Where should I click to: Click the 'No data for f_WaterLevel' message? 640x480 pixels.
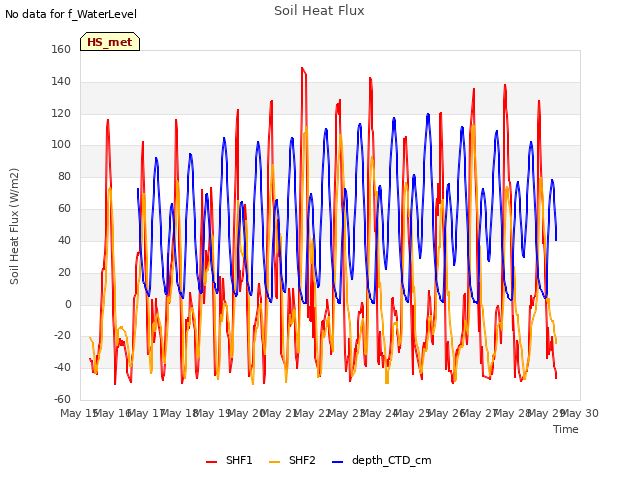pyautogui.click(x=71, y=14)
